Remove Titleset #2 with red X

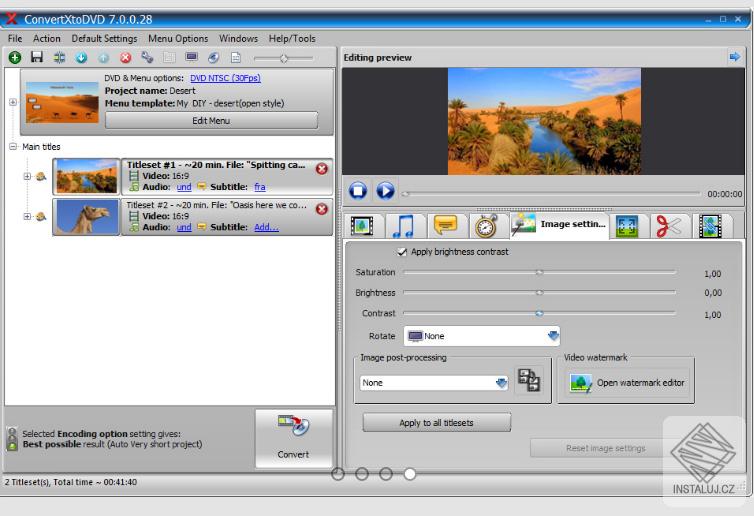(322, 209)
